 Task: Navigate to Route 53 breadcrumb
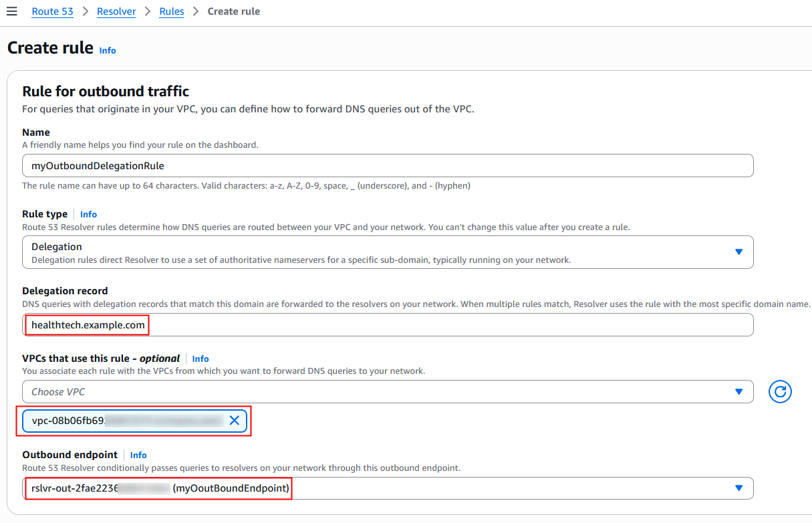(52, 11)
